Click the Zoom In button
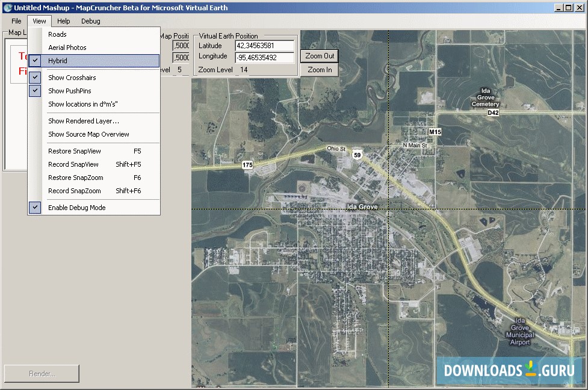 [x=319, y=70]
